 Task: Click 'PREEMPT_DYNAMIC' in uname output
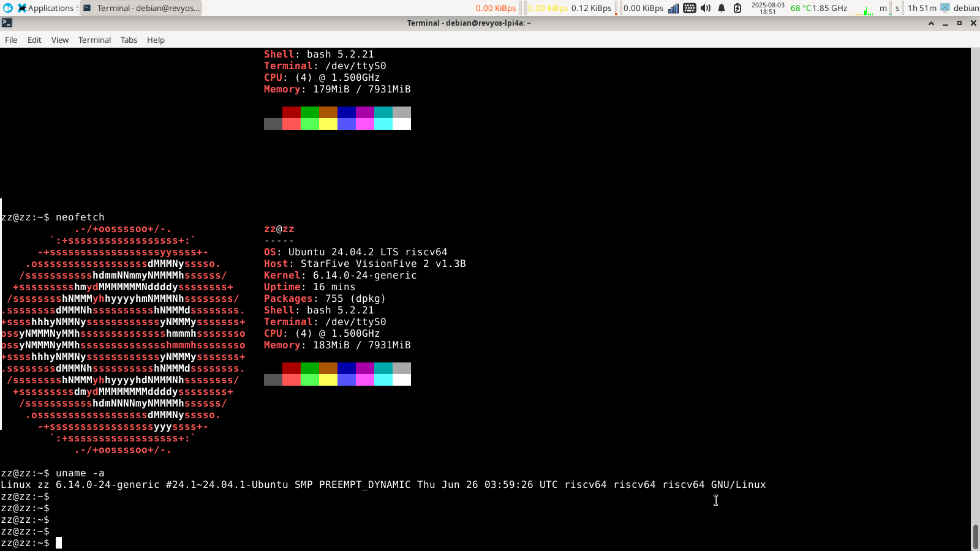(365, 484)
